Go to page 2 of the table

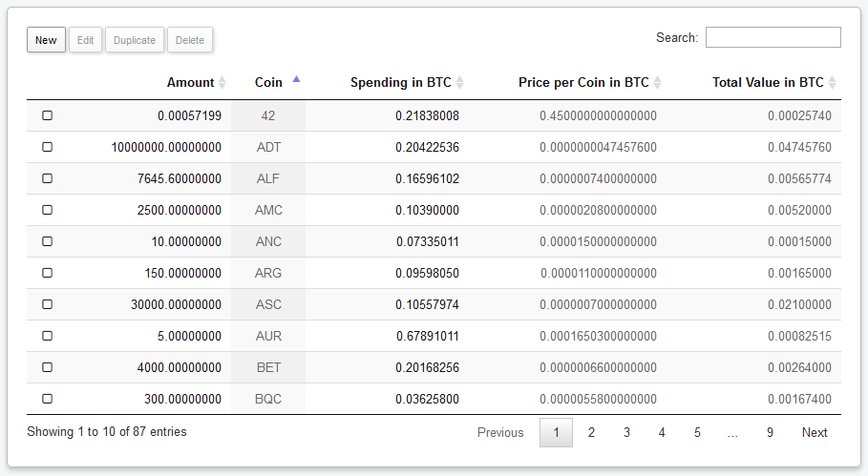(x=591, y=432)
